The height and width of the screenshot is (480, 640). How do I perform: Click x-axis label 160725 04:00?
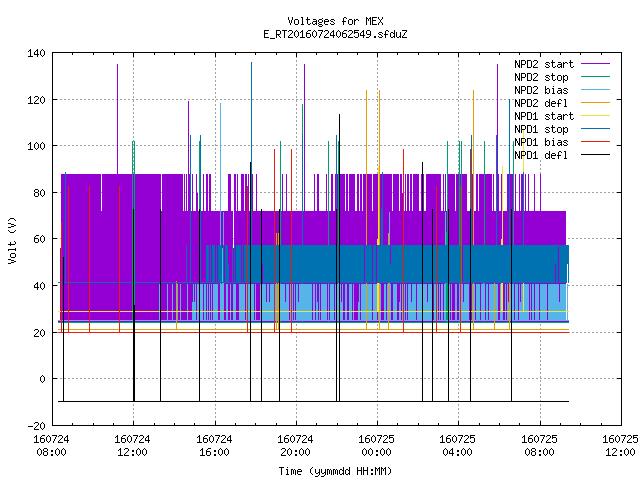(457, 446)
